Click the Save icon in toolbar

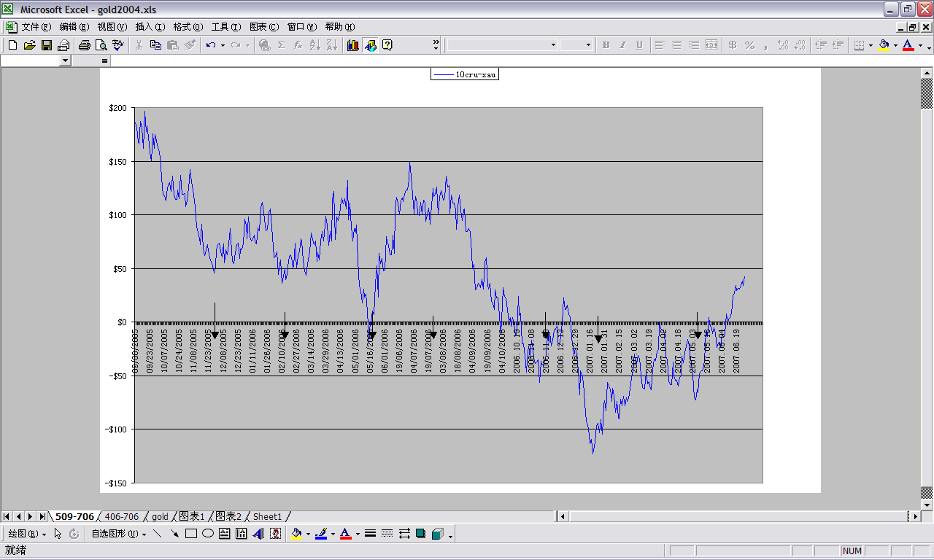[x=47, y=45]
